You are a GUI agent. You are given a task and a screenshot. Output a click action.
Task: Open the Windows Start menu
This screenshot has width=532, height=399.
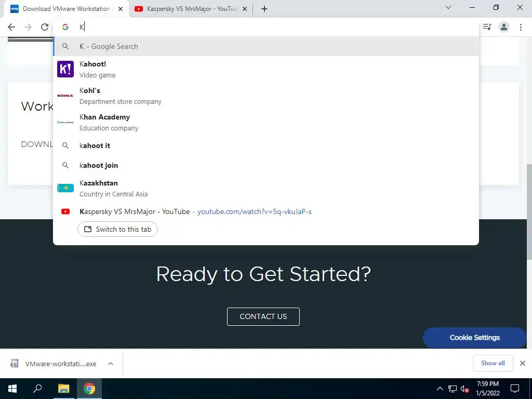(12, 389)
